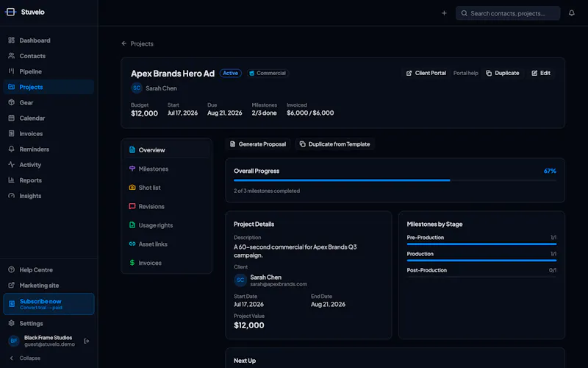Open the Overview tab
The image size is (588, 368).
(x=167, y=150)
